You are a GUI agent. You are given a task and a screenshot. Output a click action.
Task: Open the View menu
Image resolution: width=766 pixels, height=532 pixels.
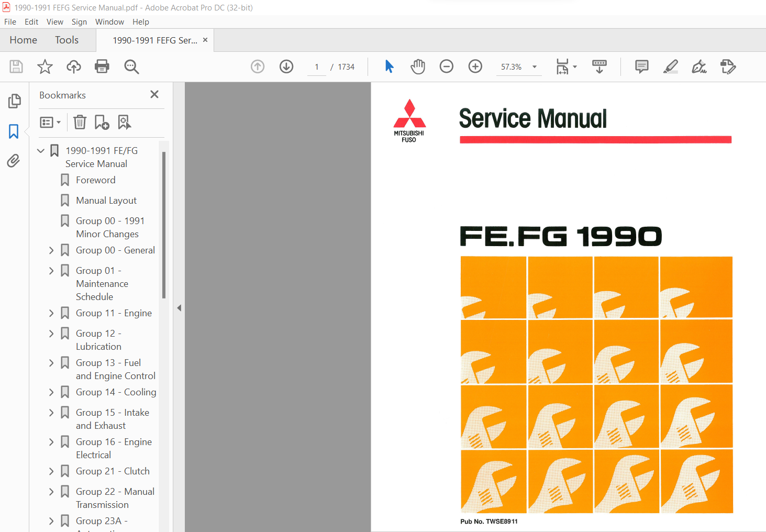(x=55, y=22)
